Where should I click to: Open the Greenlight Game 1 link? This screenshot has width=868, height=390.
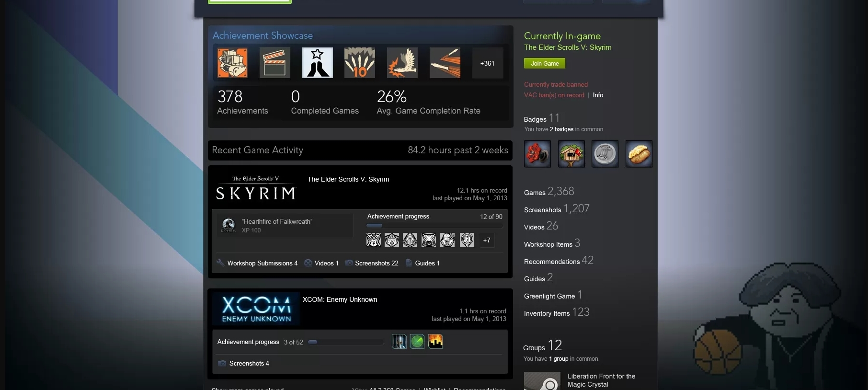pyautogui.click(x=553, y=295)
